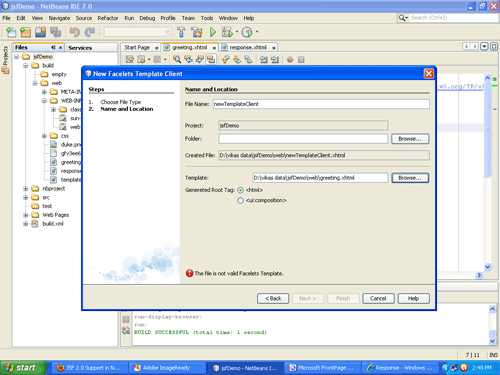This screenshot has width=500, height=375.
Task: Close the New Facelets Template Client dialog
Action: (429, 73)
